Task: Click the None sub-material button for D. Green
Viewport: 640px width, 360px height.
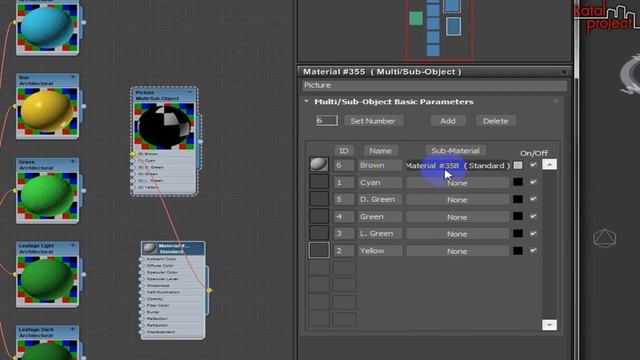Action: (x=458, y=200)
